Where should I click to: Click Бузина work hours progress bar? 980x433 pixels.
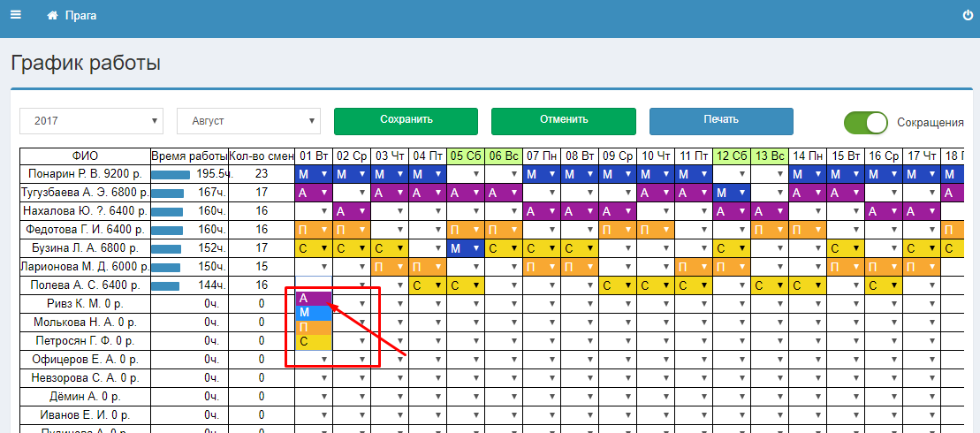[167, 248]
